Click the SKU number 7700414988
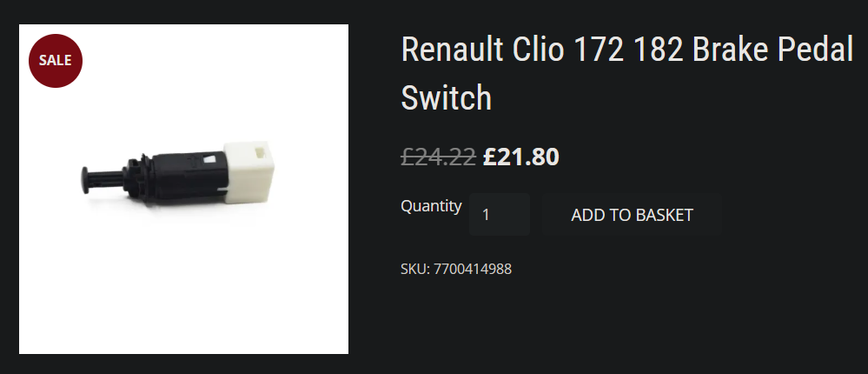The width and height of the screenshot is (868, 374). (473, 269)
